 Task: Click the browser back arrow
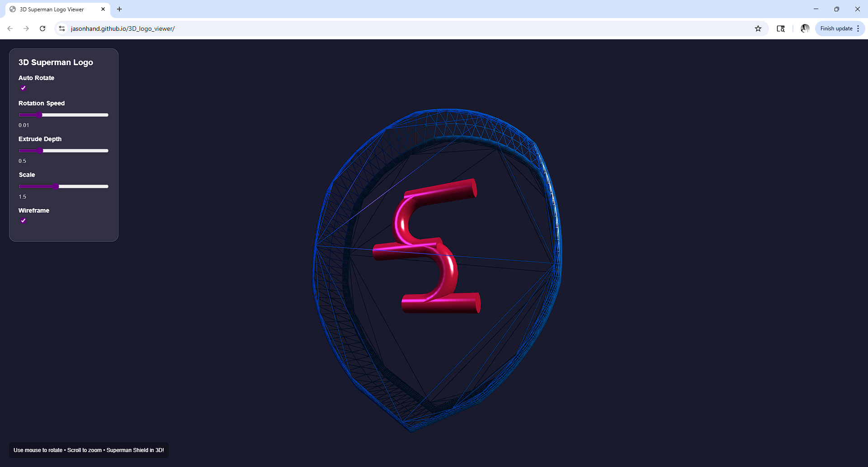[x=10, y=29]
